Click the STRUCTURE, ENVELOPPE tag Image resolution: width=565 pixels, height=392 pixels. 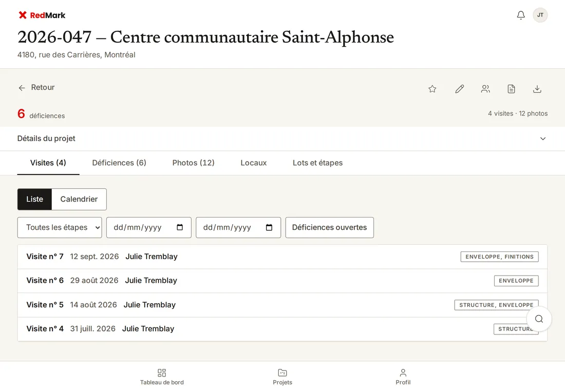[x=496, y=305]
